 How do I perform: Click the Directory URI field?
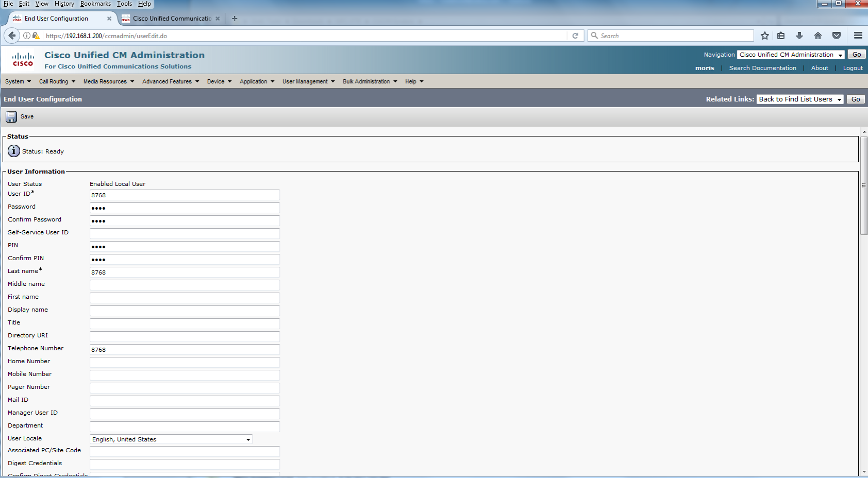tap(185, 337)
